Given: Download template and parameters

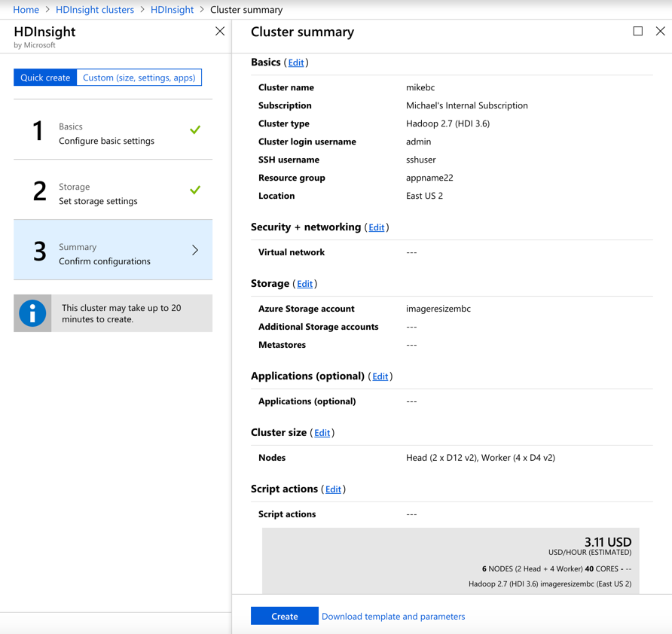Looking at the screenshot, I should pos(393,617).
